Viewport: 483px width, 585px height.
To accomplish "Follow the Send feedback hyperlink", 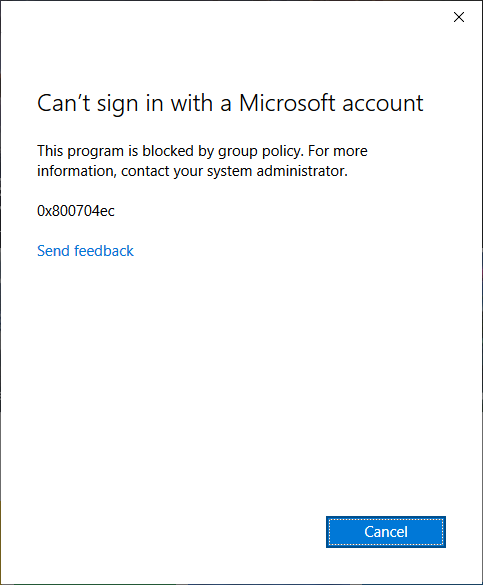I will (x=85, y=251).
